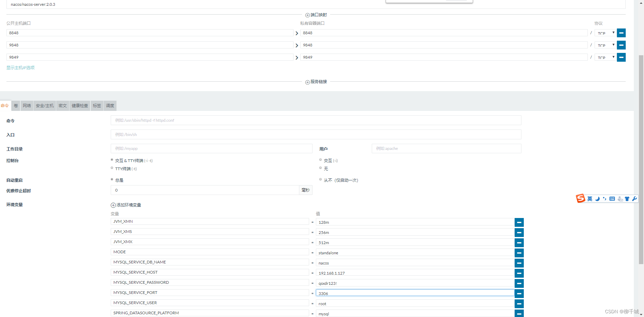Switch to the 调度 tab
Screen dimensions: 644x317
pyautogui.click(x=110, y=106)
